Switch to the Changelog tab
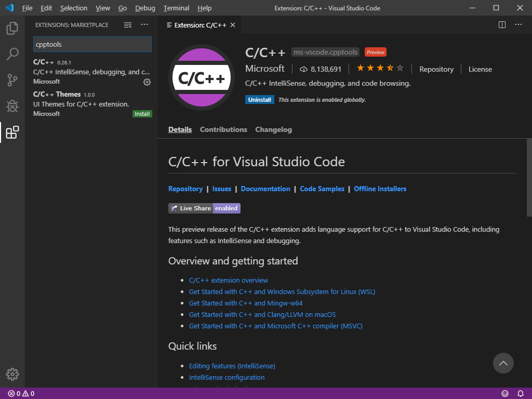The height and width of the screenshot is (399, 532). coord(273,129)
